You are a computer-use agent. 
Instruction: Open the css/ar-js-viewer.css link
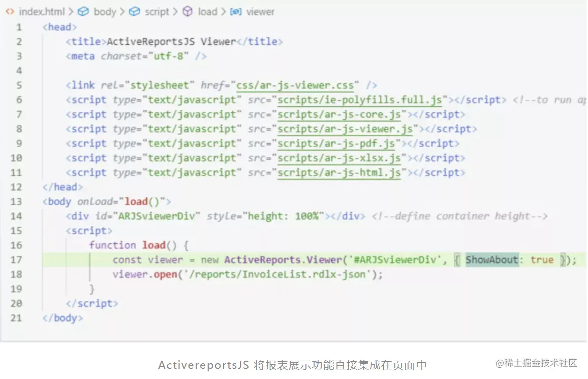click(x=295, y=85)
